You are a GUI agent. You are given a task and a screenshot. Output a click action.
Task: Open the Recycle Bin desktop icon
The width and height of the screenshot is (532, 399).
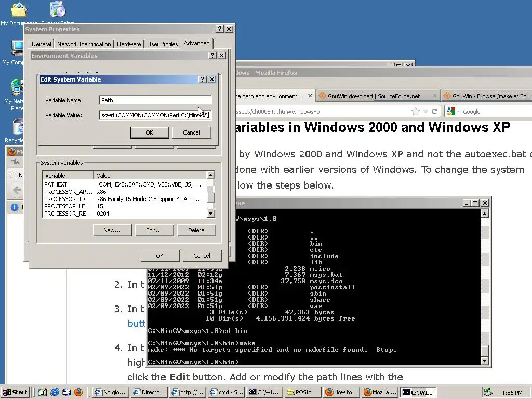(15, 131)
